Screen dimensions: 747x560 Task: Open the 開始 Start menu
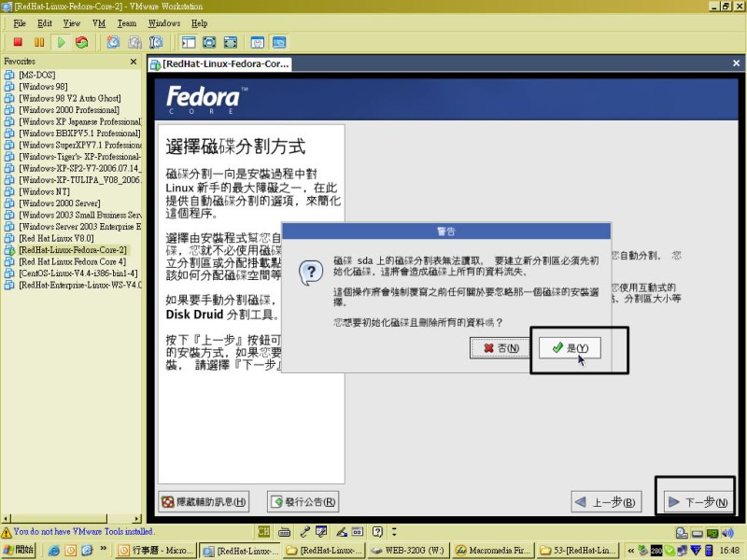(19, 550)
